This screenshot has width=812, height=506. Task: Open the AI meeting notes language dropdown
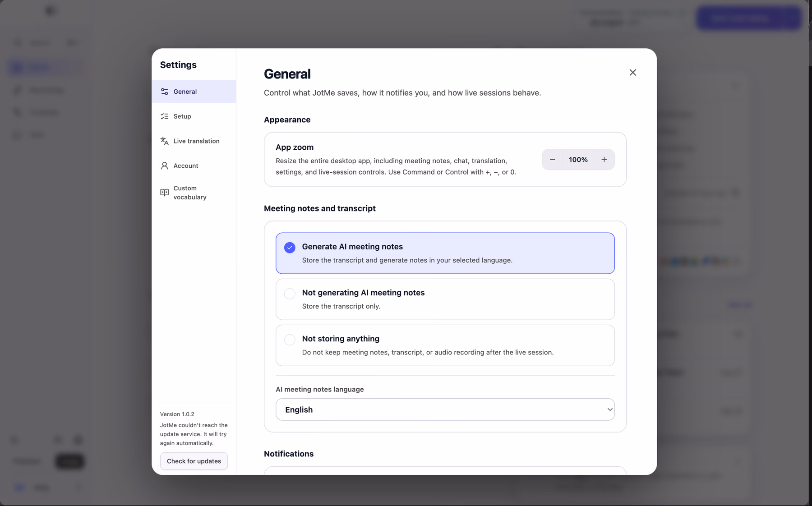pos(445,409)
